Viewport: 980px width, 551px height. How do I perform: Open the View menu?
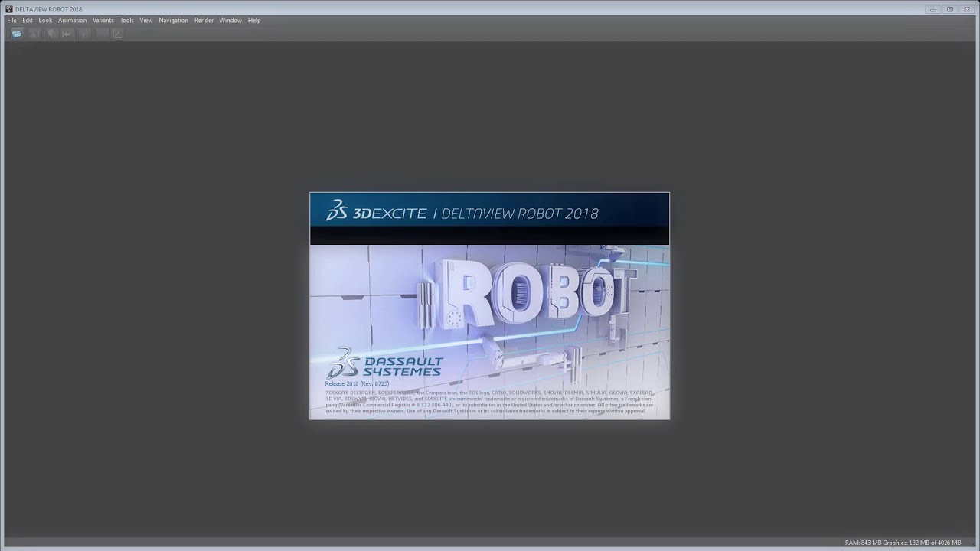tap(146, 21)
